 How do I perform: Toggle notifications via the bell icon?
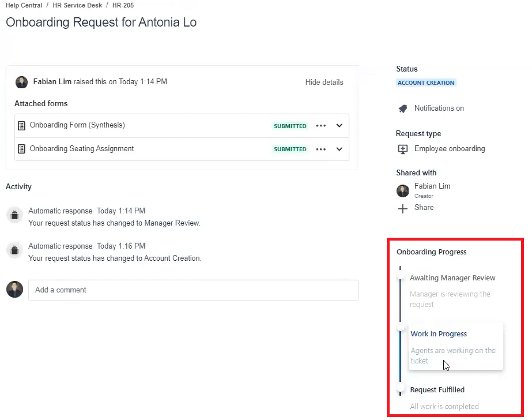(x=403, y=108)
